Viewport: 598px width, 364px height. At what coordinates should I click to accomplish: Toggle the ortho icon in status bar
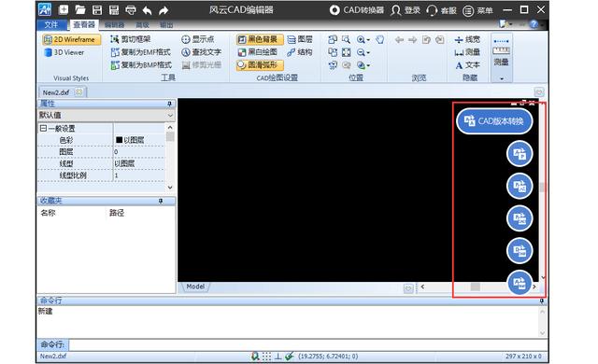point(278,356)
